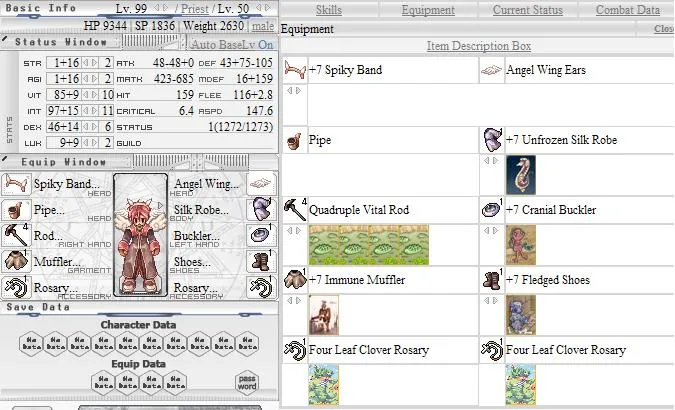Image resolution: width=675 pixels, height=410 pixels.
Task: Click the Angel Wing Ears icon in Equip Window
Action: pos(259,184)
